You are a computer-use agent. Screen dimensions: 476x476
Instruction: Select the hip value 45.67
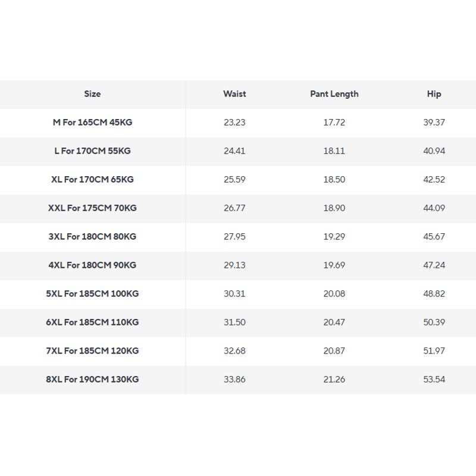pyautogui.click(x=434, y=237)
